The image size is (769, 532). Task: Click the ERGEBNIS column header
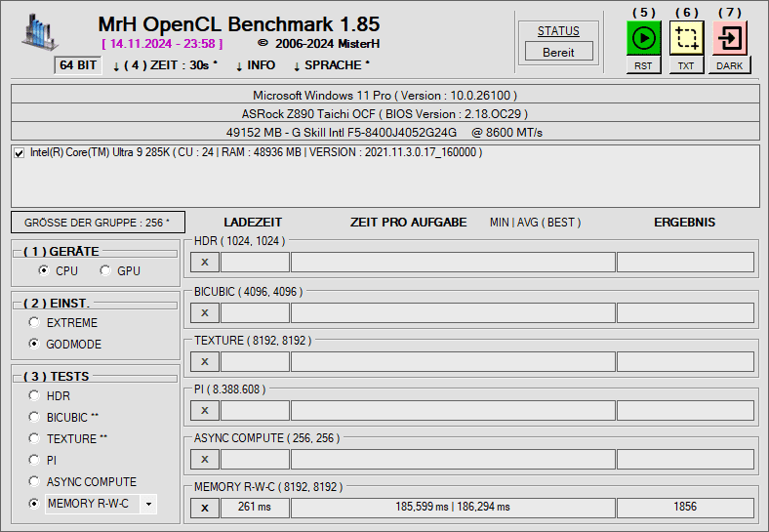coord(685,223)
